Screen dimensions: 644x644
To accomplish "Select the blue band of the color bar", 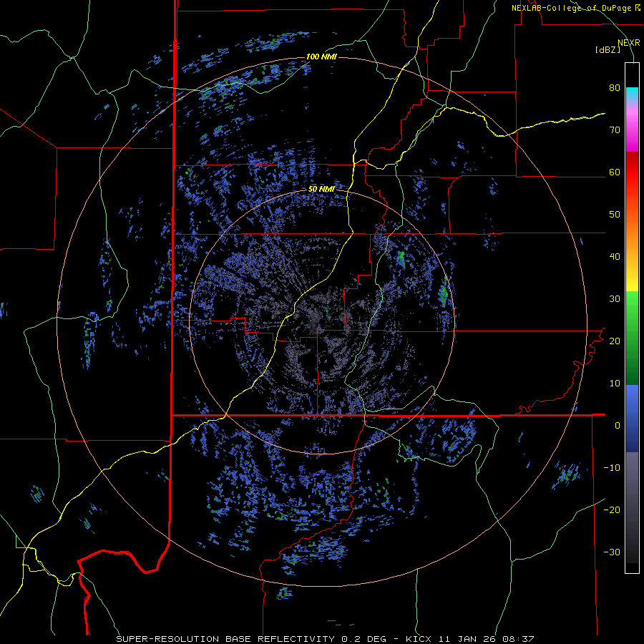I will 632,419.
